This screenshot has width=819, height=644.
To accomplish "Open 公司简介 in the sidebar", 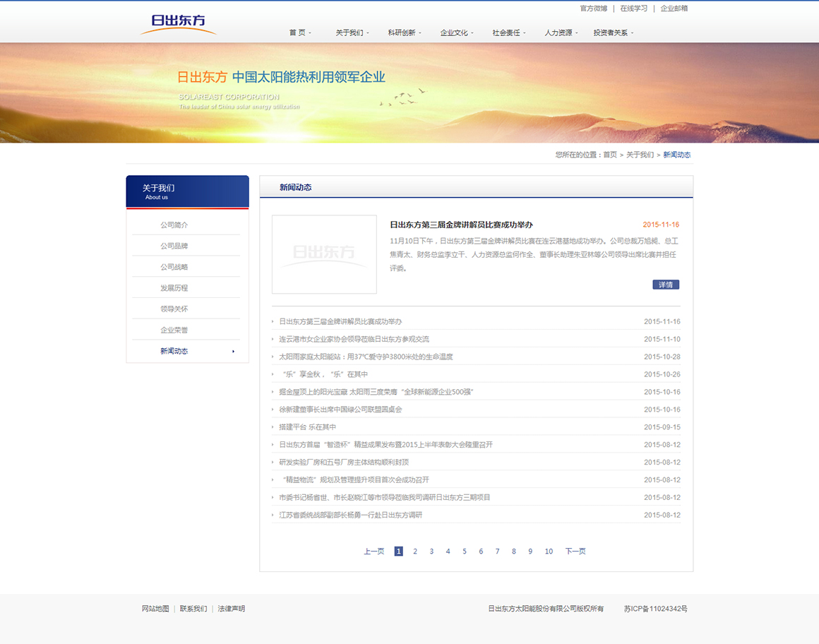I will (174, 225).
